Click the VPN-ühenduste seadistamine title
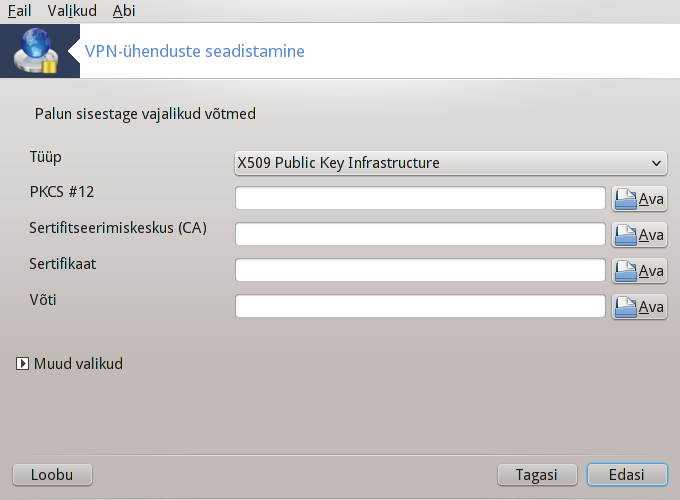Viewport: 680px width, 500px height. pyautogui.click(x=195, y=51)
